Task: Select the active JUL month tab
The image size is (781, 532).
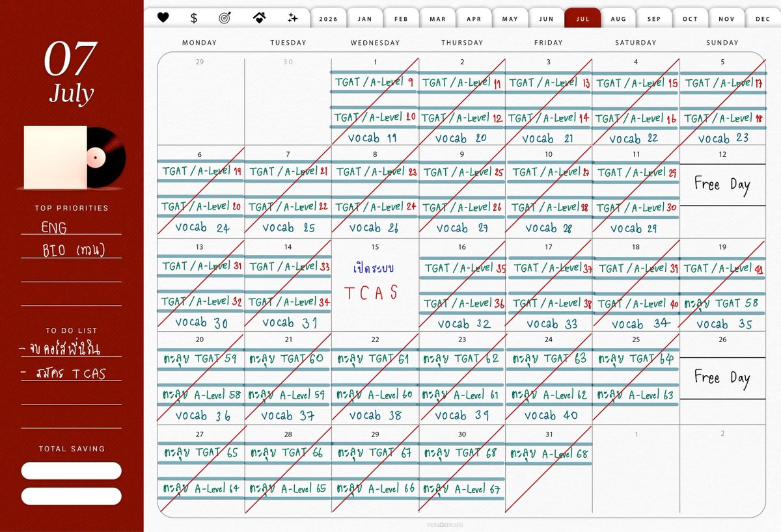Action: tap(582, 18)
